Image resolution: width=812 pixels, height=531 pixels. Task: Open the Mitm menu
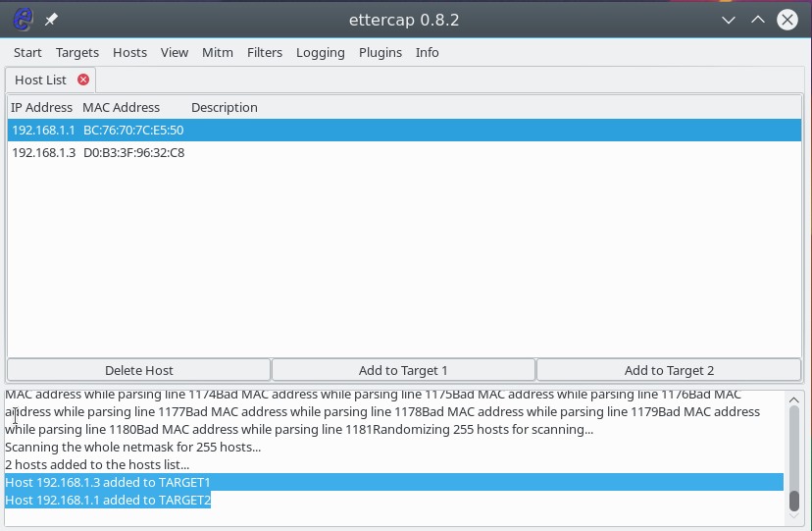218,52
